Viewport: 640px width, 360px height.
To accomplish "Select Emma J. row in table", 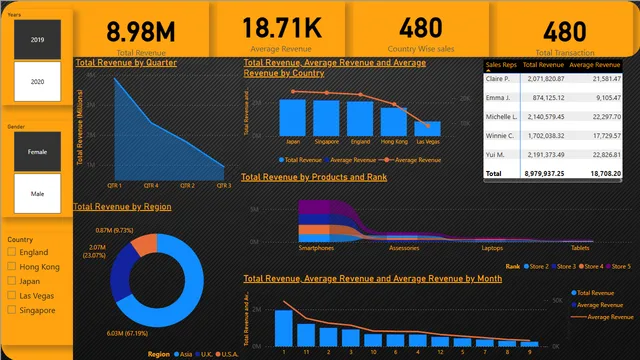I will pos(553,98).
